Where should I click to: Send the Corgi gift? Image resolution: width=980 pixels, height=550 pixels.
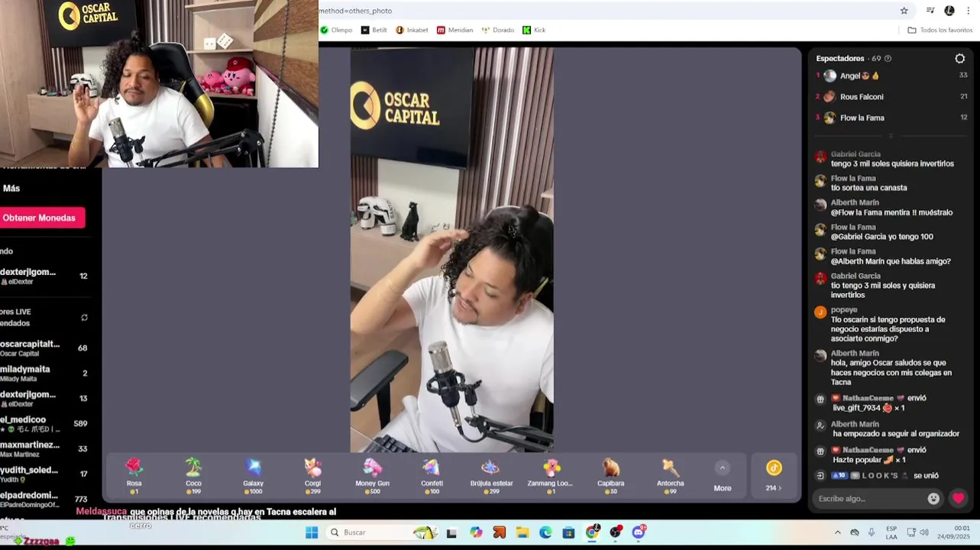coord(312,475)
